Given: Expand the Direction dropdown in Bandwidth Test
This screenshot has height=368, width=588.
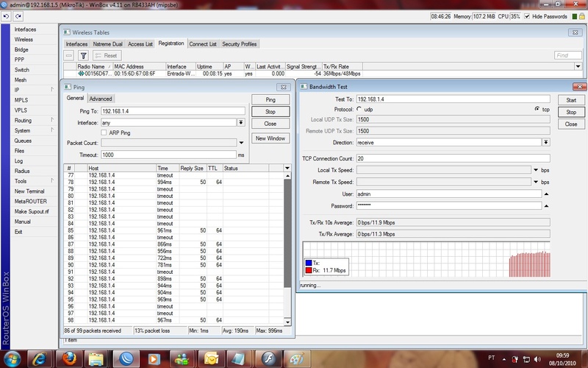Looking at the screenshot, I should (545, 142).
